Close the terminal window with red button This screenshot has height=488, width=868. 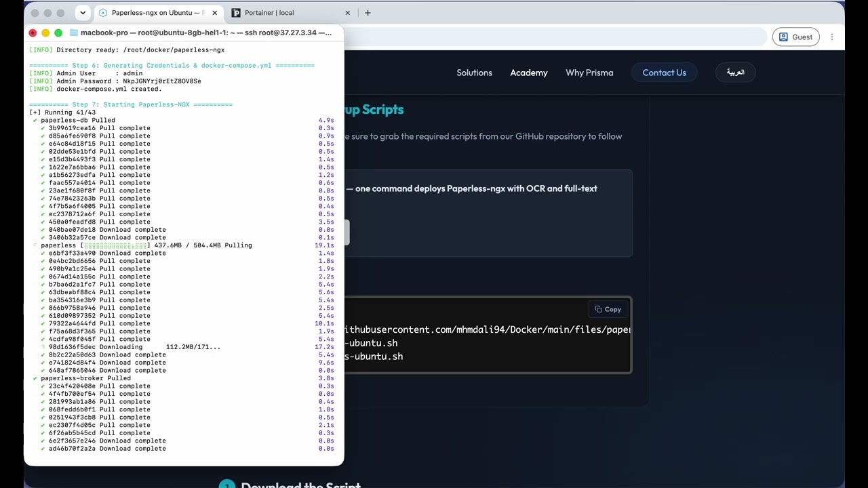[x=33, y=33]
